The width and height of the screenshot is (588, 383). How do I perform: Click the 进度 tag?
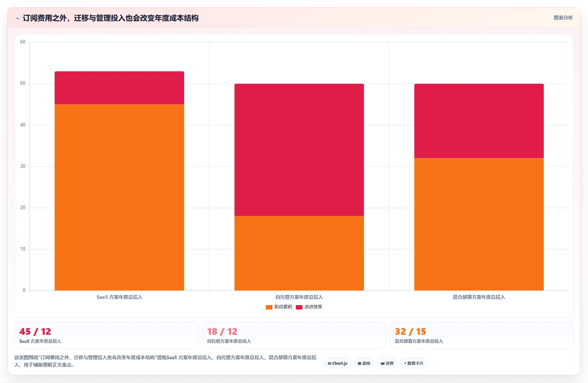coord(387,363)
